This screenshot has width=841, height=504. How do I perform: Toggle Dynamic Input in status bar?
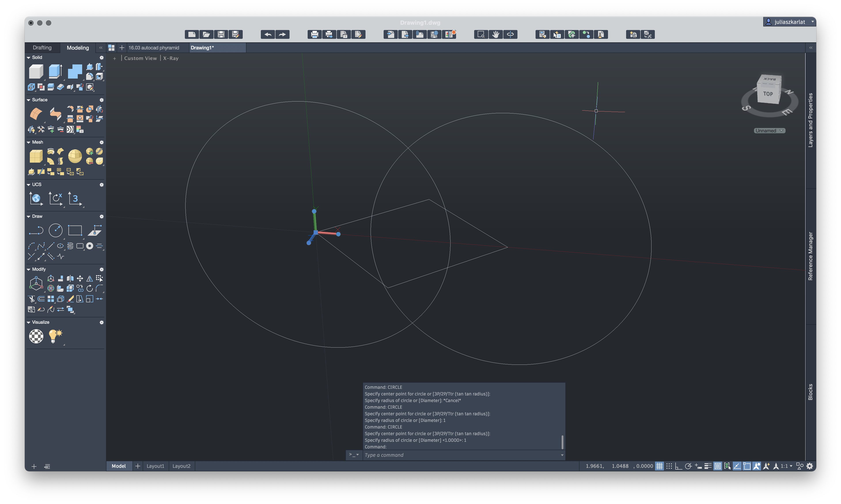pos(698,466)
